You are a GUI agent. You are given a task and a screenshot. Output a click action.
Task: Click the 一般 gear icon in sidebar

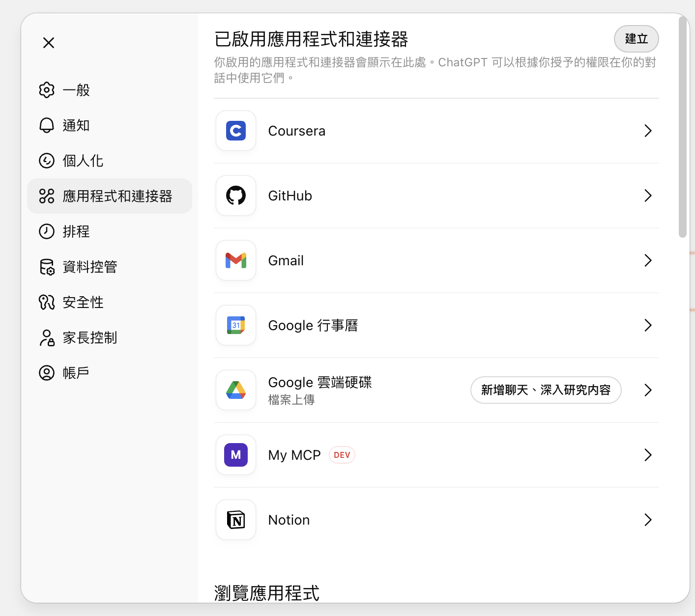(47, 90)
